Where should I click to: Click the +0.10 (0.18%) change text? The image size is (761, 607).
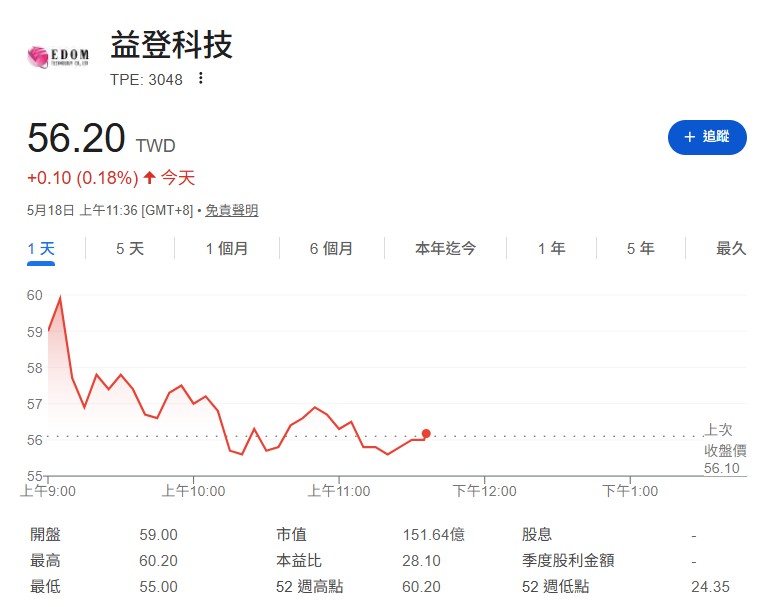83,178
